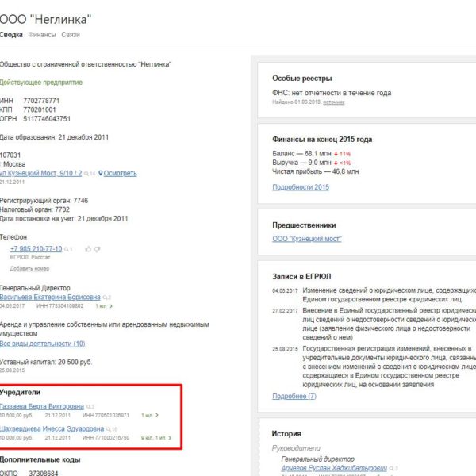Click search icon next to Шахвердиева Инесса Эдуардовна
The width and height of the screenshot is (476, 476).
(108, 429)
